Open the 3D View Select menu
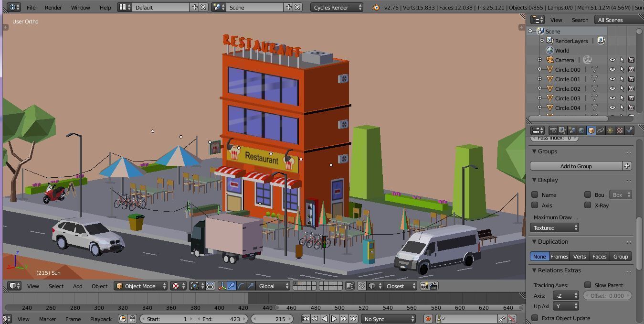 point(56,286)
